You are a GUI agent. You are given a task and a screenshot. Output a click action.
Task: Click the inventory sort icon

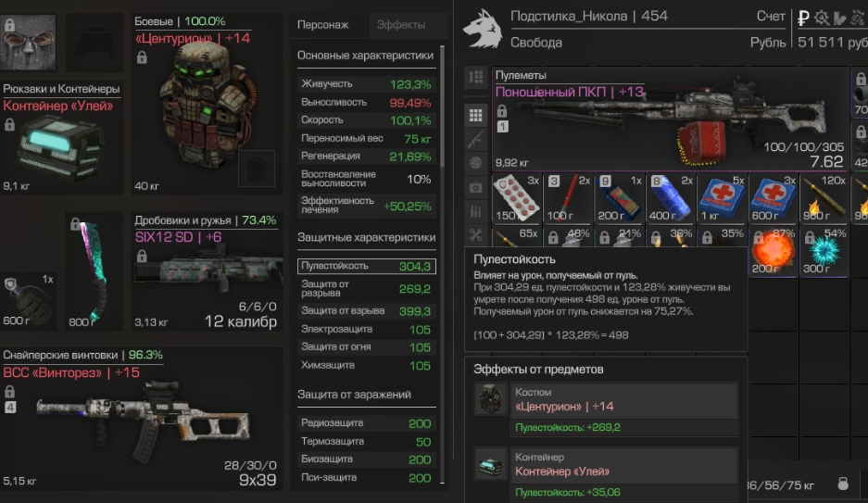click(475, 76)
